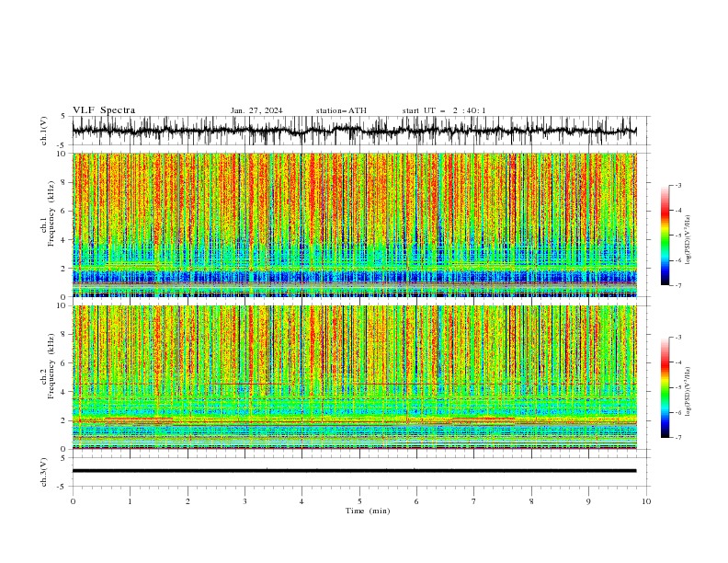
Task: Select the "start UT = 2 :40: 1" label
Action: tap(444, 110)
